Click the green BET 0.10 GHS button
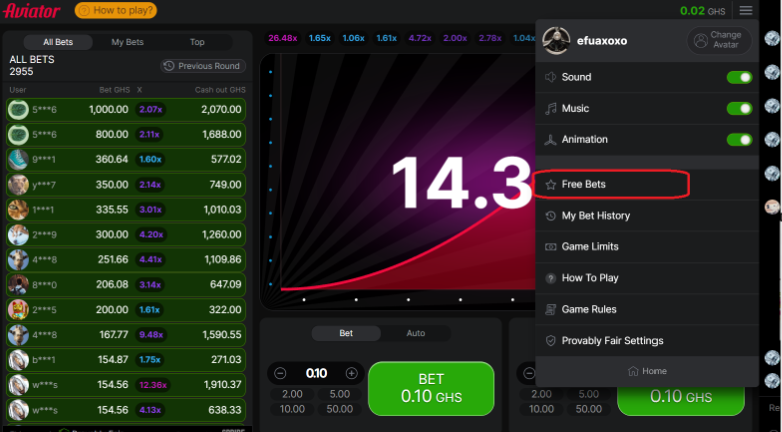The height and width of the screenshot is (432, 782). coord(431,389)
